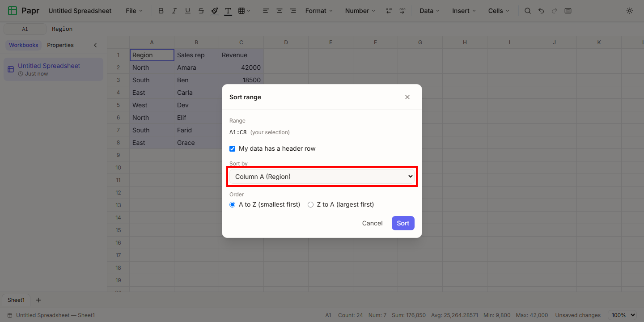The width and height of the screenshot is (644, 322).
Task: Open the cell borders tool
Action: tap(244, 11)
